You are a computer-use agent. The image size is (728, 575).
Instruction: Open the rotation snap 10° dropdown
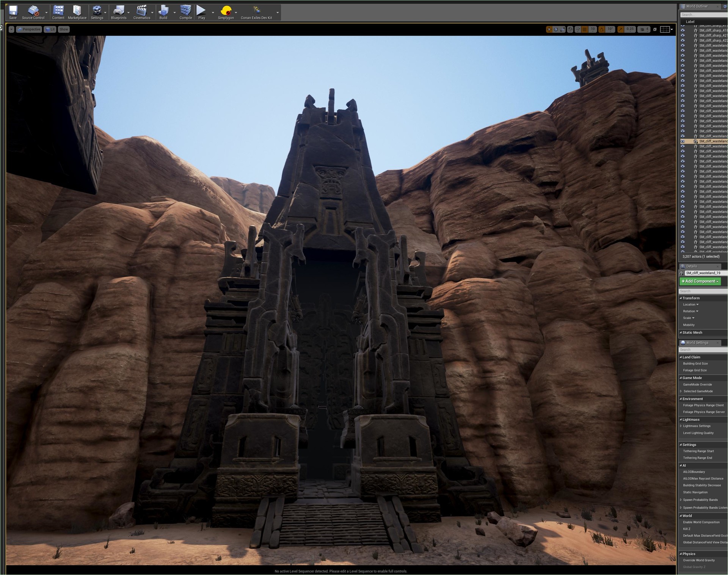(x=610, y=29)
